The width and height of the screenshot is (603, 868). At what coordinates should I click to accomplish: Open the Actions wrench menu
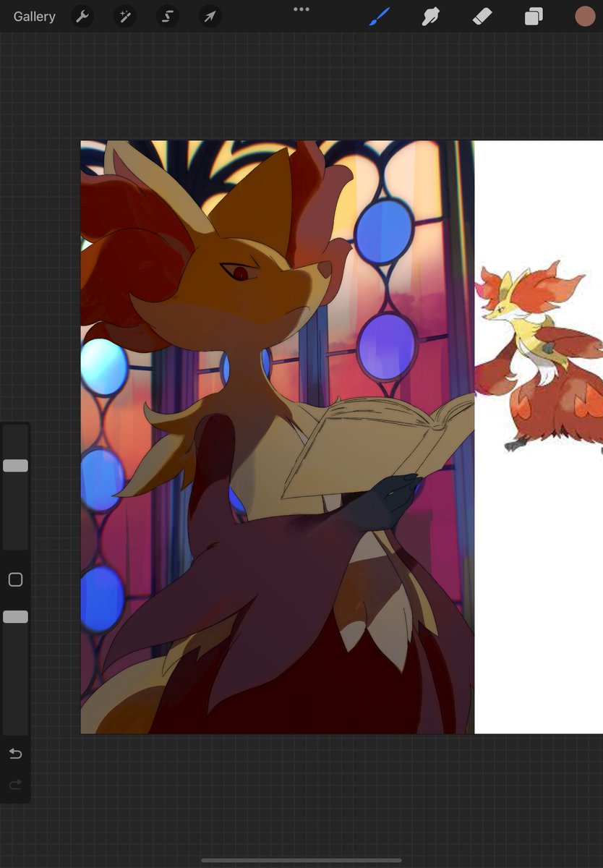click(x=83, y=16)
